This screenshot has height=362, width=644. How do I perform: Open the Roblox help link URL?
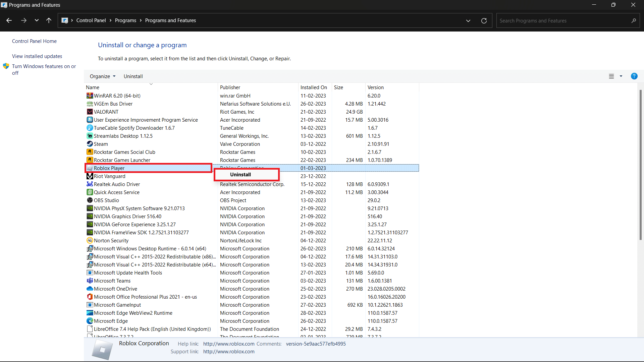point(229,344)
